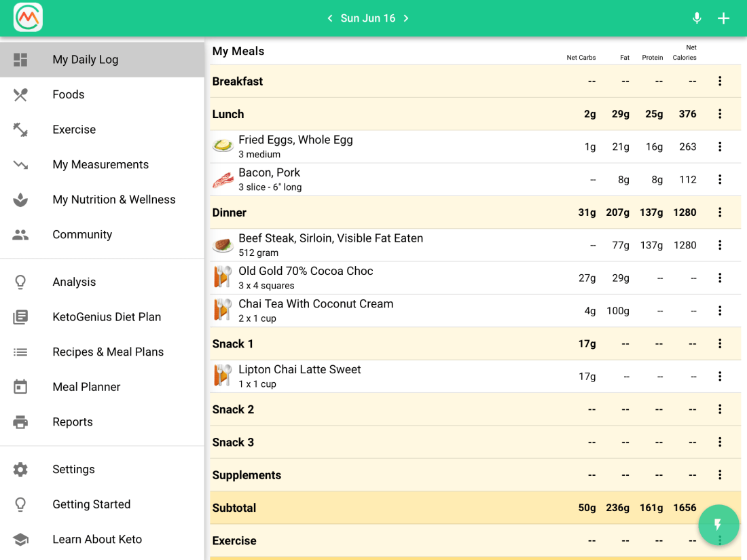This screenshot has height=560, width=747.
Task: Click the Sun Jun 16 date label
Action: click(368, 18)
